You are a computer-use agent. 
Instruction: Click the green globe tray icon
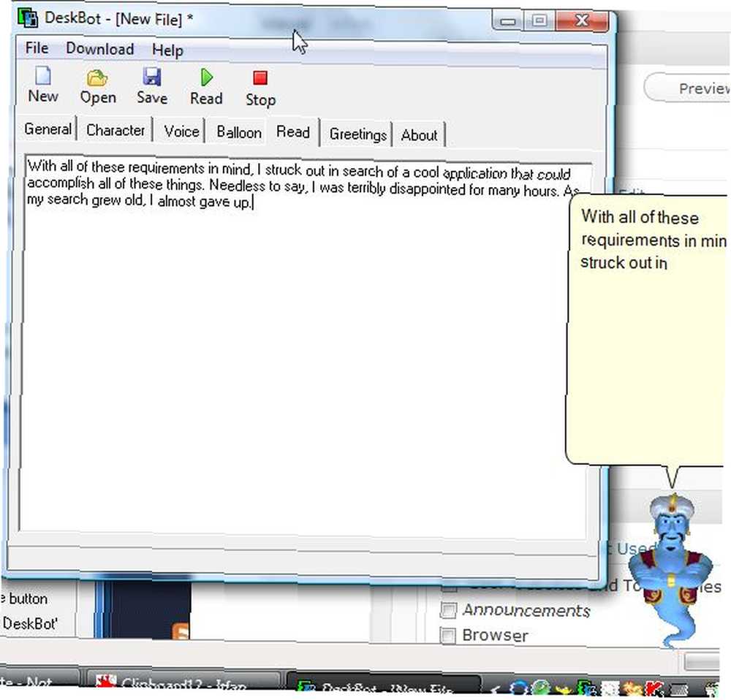(x=541, y=688)
